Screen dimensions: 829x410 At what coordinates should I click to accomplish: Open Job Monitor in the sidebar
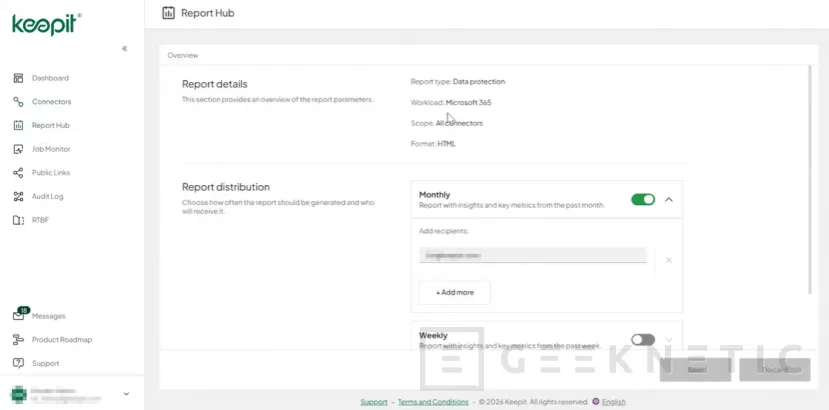51,149
